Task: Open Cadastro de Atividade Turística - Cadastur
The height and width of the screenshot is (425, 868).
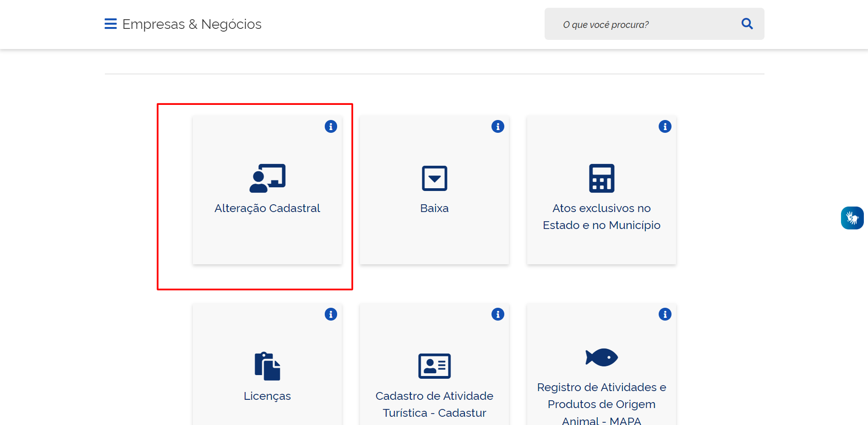Action: pyautogui.click(x=435, y=404)
